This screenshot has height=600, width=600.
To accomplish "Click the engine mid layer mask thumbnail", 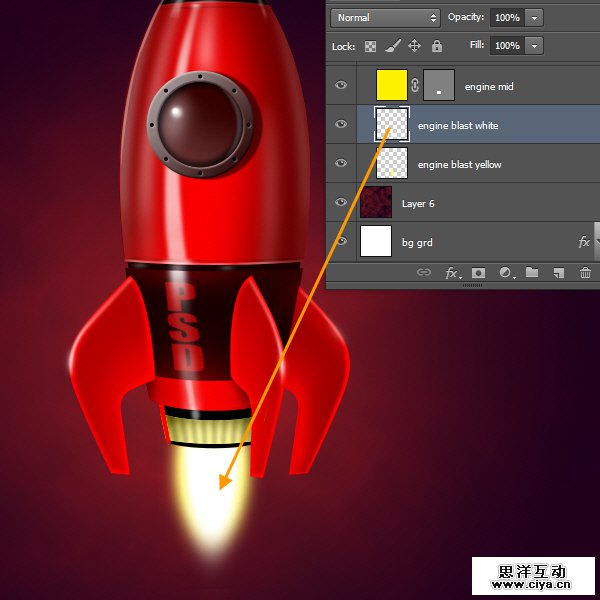I will pyautogui.click(x=439, y=86).
